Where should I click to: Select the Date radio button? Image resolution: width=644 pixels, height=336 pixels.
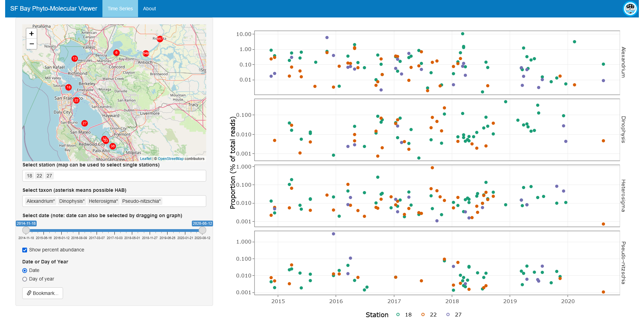click(x=25, y=271)
